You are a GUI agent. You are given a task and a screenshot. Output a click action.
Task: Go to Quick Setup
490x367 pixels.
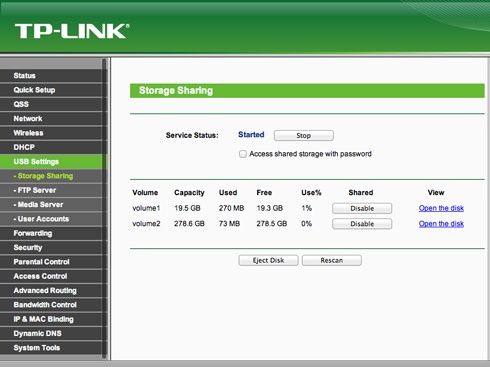tap(51, 90)
